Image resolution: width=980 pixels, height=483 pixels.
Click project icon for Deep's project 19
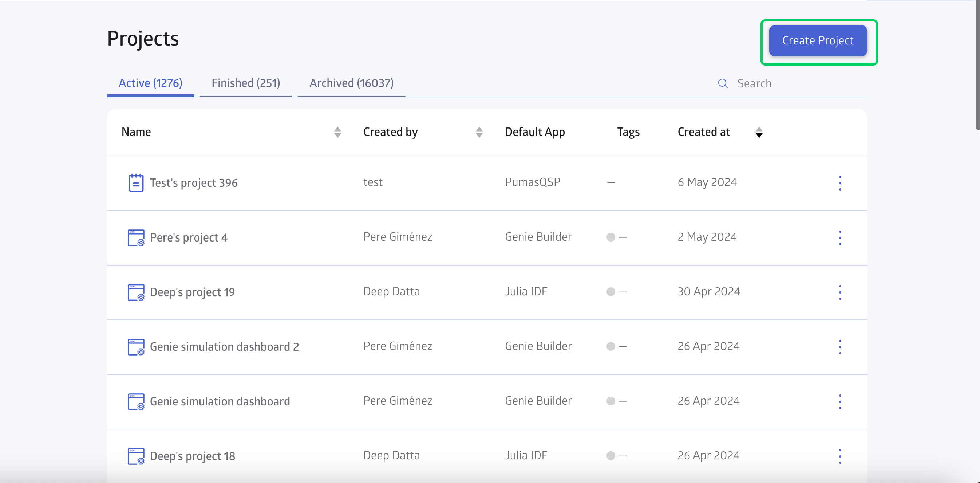tap(136, 292)
